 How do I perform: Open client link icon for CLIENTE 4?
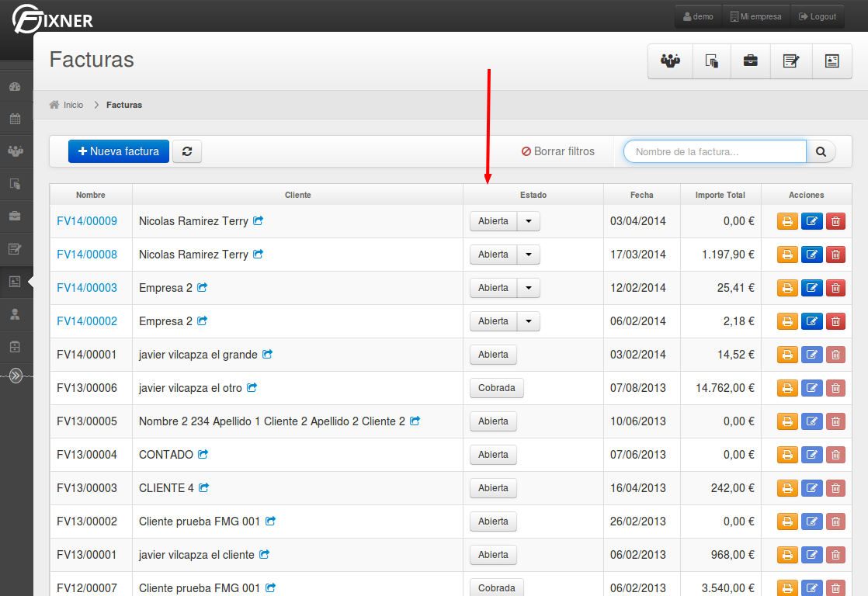tap(203, 487)
